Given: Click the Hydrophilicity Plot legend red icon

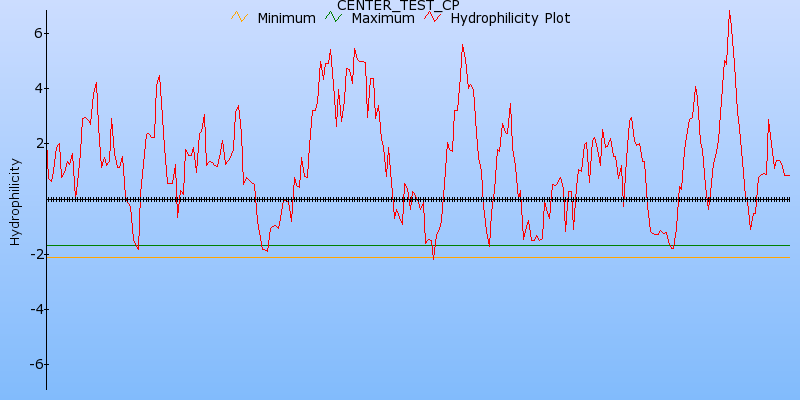Looking at the screenshot, I should point(433,17).
